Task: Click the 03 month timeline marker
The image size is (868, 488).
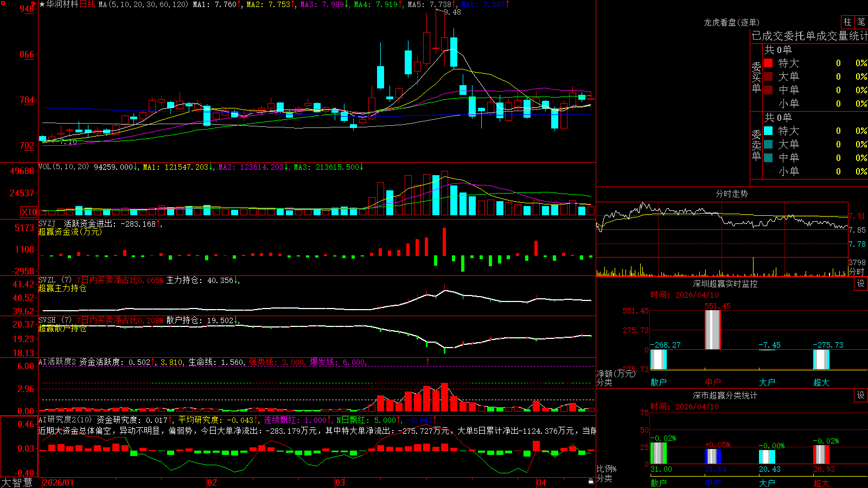Action: 340,483
